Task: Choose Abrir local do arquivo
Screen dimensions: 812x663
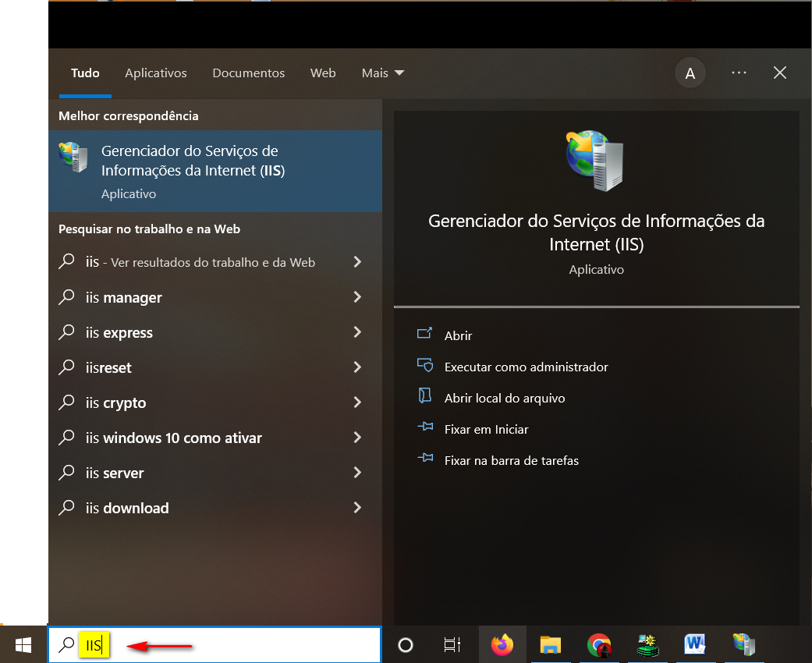Action: [x=505, y=398]
